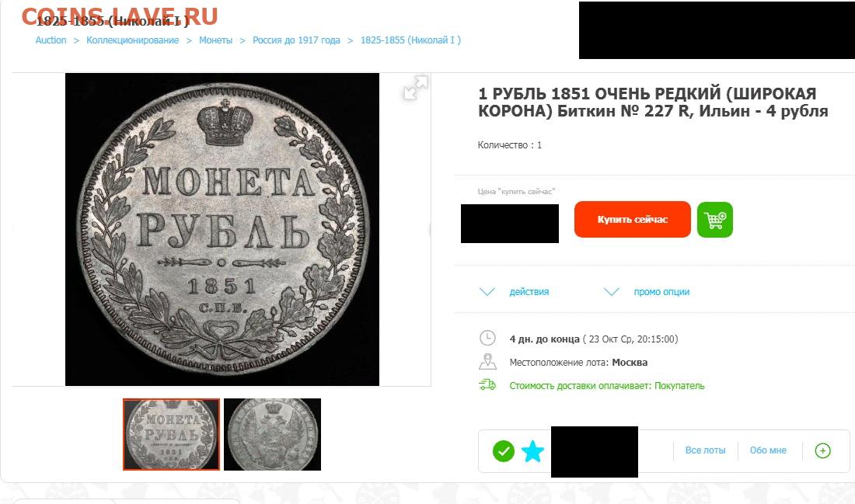855x504 pixels.
Task: Go to Коллекционирование breadcrumb
Action: [x=132, y=40]
